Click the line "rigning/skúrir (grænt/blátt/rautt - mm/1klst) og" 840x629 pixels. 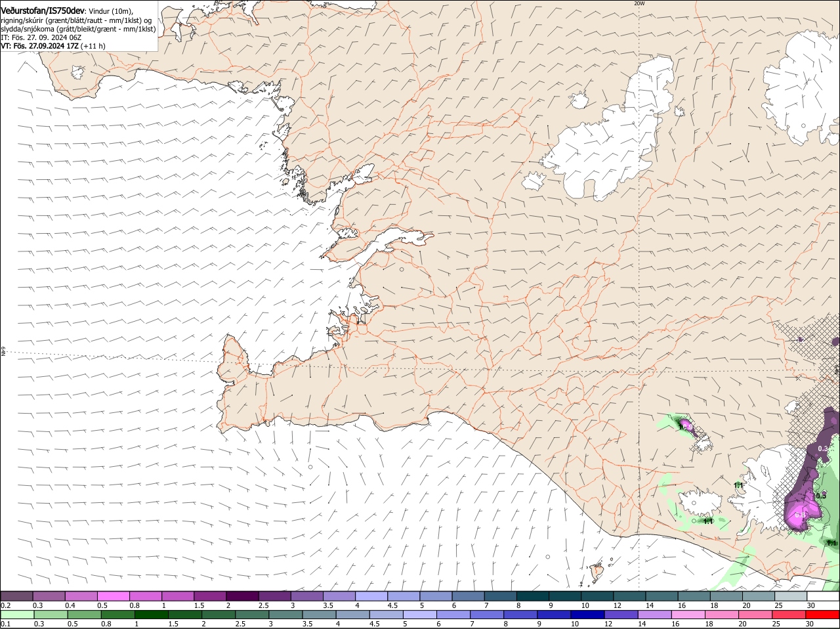tap(76, 20)
